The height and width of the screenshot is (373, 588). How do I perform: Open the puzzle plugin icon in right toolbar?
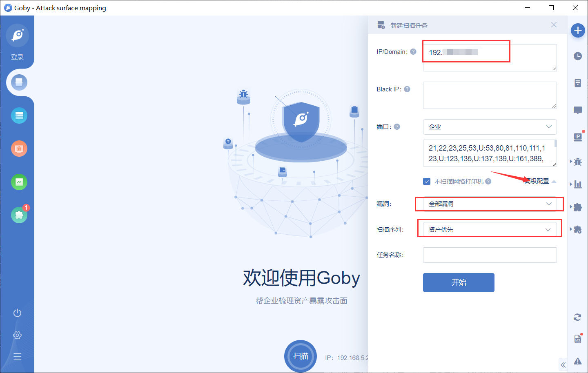coord(578,207)
